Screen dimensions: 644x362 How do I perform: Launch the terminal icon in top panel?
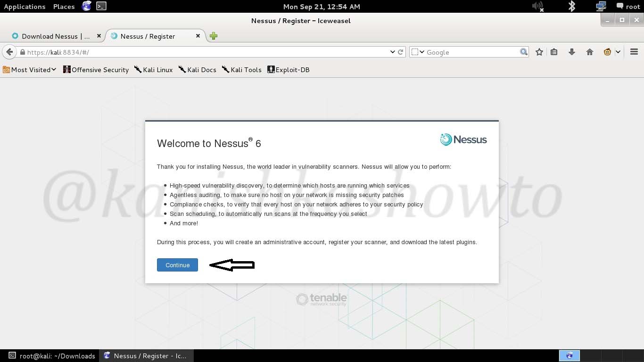[101, 6]
